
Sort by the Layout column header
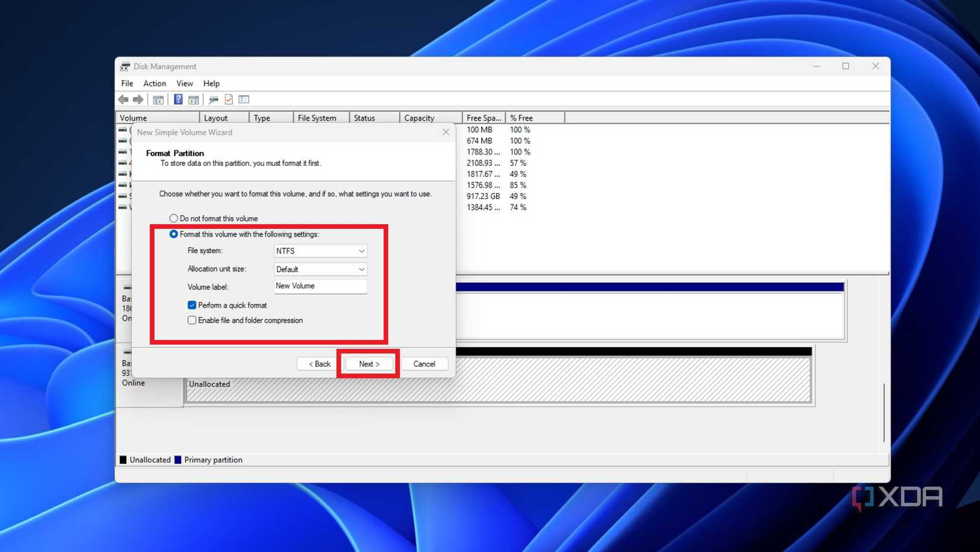[x=224, y=118]
